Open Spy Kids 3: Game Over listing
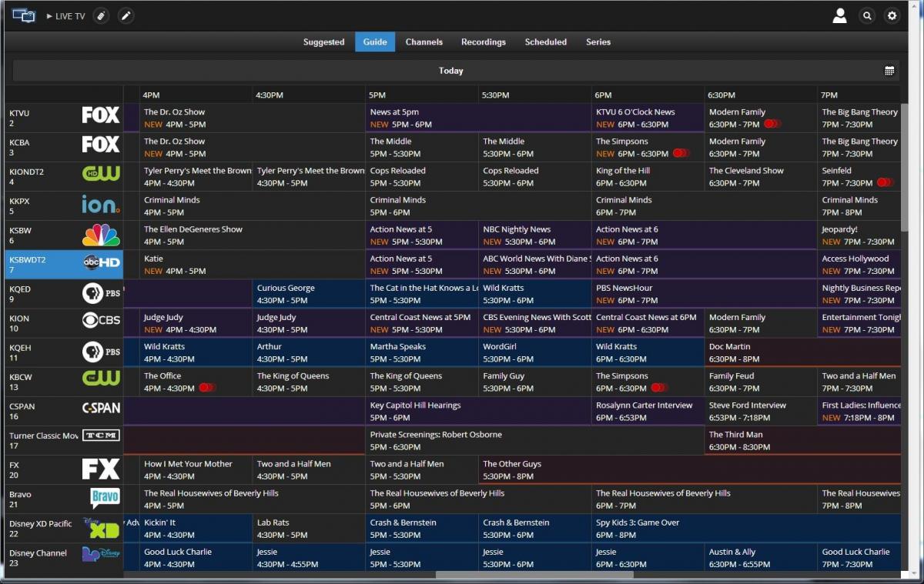 click(745, 529)
